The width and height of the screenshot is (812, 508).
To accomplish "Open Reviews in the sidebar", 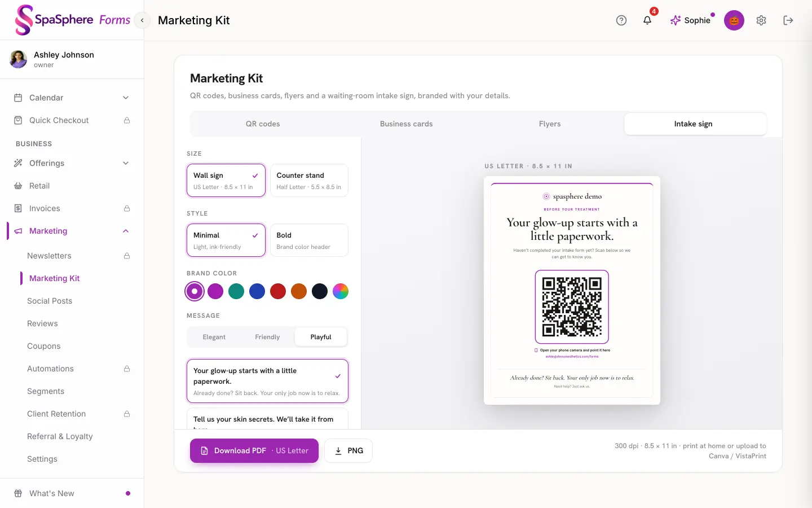I will point(42,323).
